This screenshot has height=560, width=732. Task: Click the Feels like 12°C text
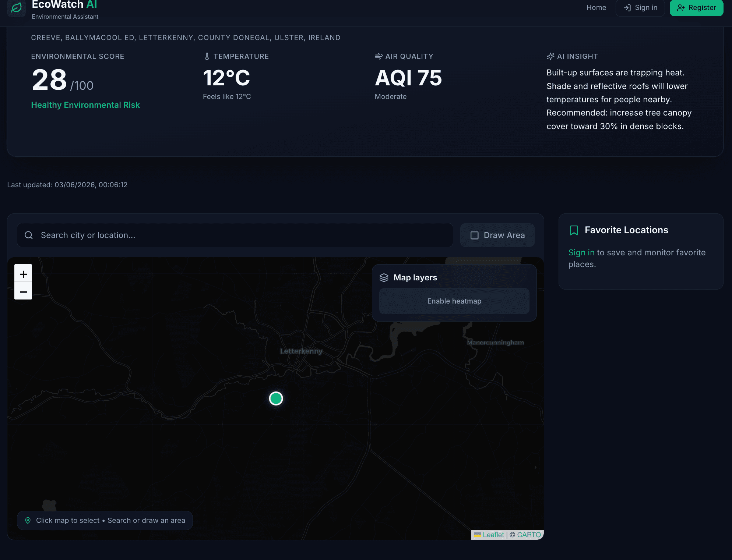point(227,96)
